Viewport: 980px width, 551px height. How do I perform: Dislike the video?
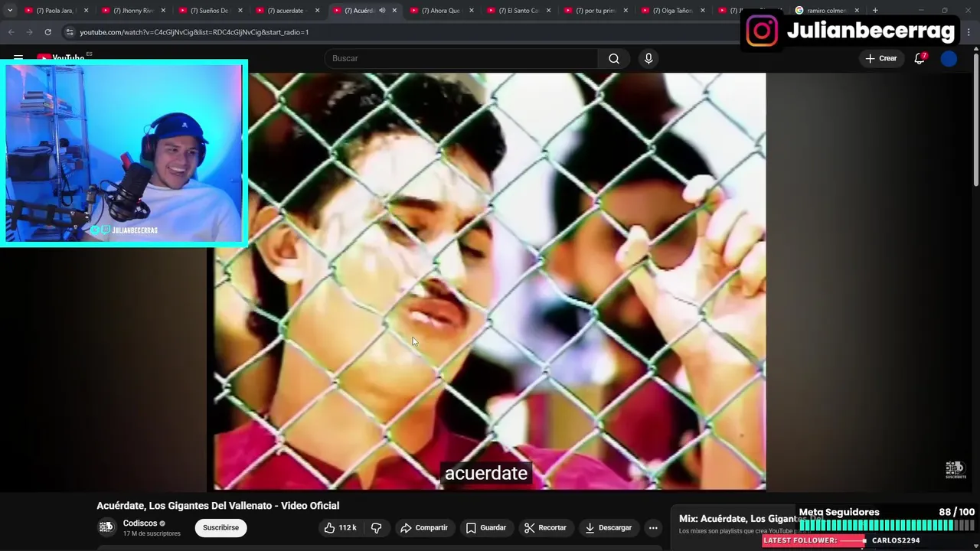377,527
